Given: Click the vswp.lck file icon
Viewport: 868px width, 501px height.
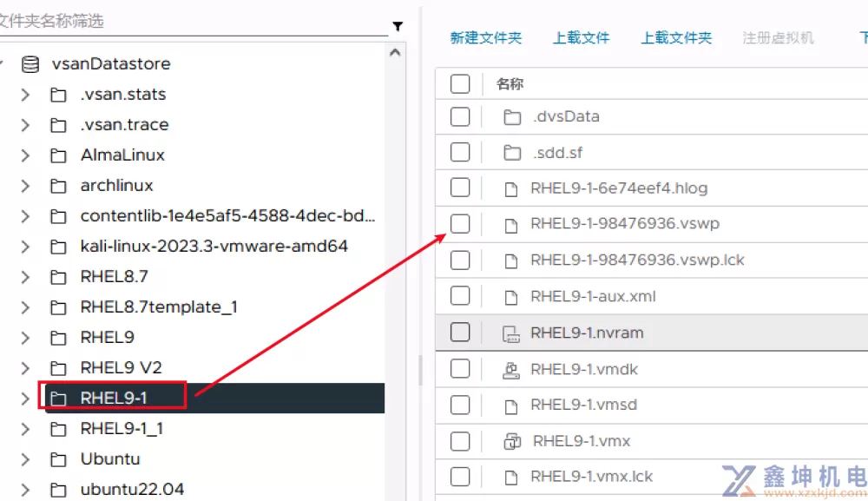Looking at the screenshot, I should 511,261.
